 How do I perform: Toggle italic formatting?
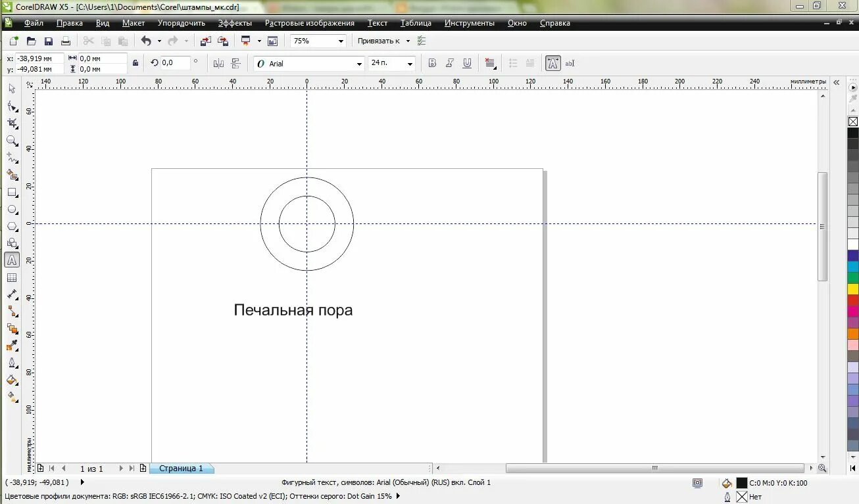(450, 63)
